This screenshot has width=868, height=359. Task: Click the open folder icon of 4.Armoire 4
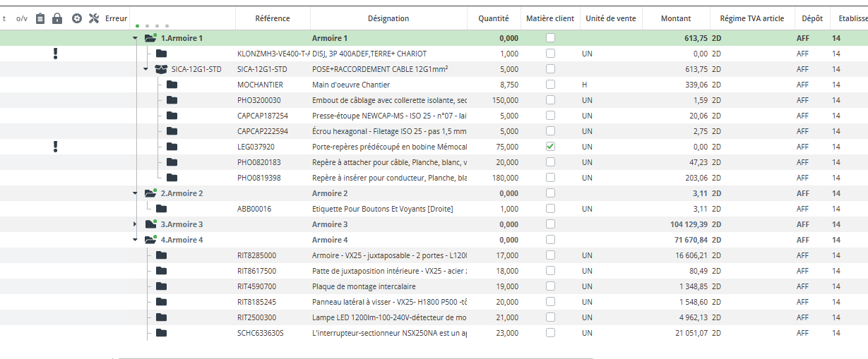pos(150,239)
